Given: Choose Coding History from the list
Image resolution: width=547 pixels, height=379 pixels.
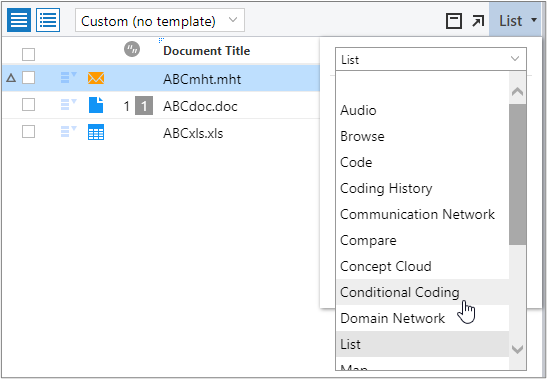Looking at the screenshot, I should [x=422, y=188].
